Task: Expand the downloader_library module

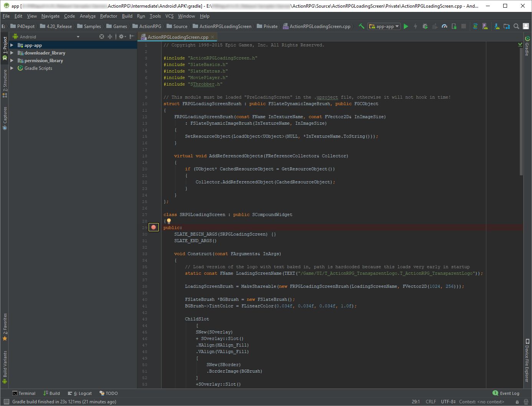Action: (13, 53)
